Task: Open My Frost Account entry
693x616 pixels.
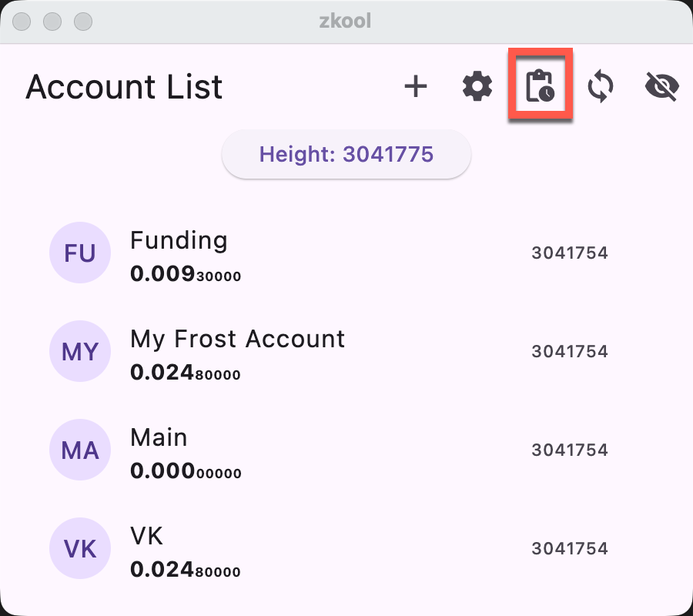Action: coord(237,340)
